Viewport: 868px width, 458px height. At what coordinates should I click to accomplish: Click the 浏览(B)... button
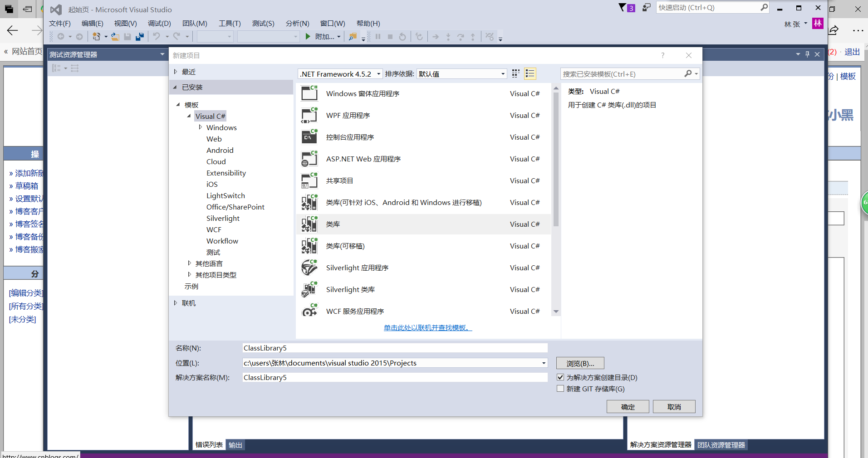(580, 363)
